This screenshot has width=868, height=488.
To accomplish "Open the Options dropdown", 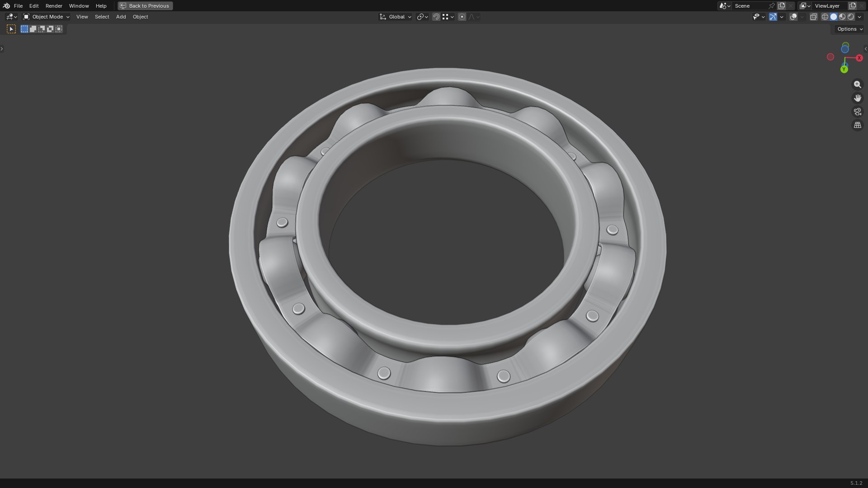I will (x=849, y=29).
